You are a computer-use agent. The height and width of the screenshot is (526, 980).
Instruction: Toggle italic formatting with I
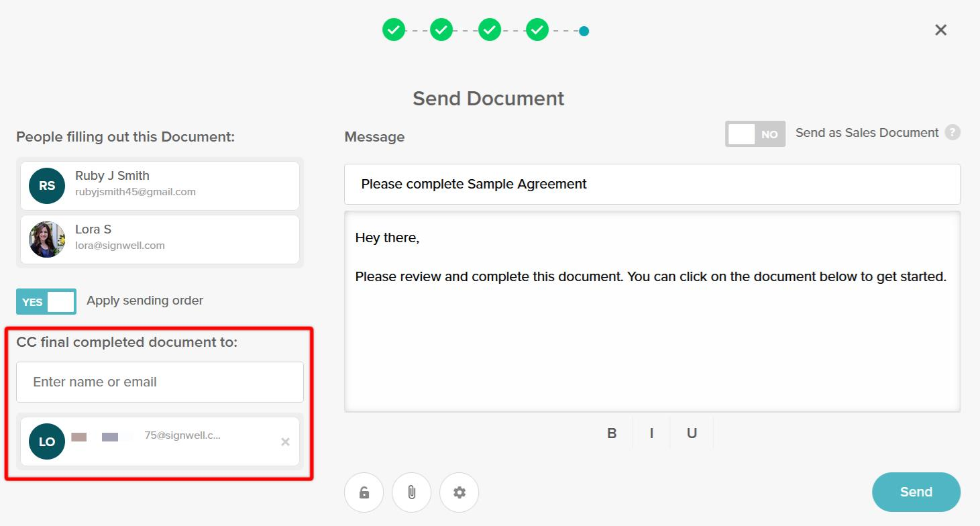click(x=651, y=433)
